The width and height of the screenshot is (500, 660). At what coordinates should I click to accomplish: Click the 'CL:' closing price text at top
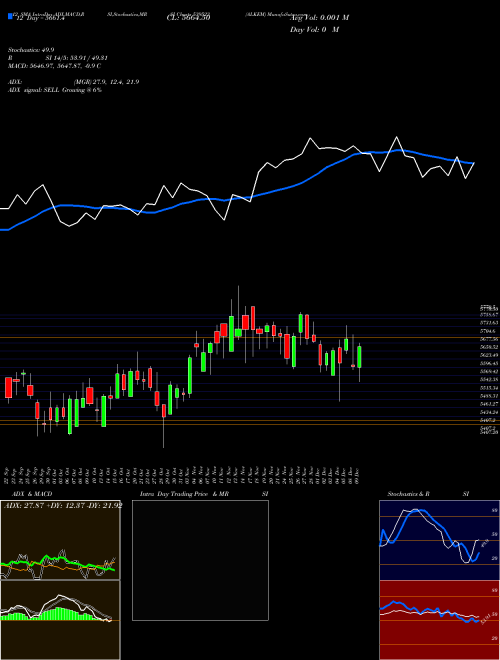point(188,18)
